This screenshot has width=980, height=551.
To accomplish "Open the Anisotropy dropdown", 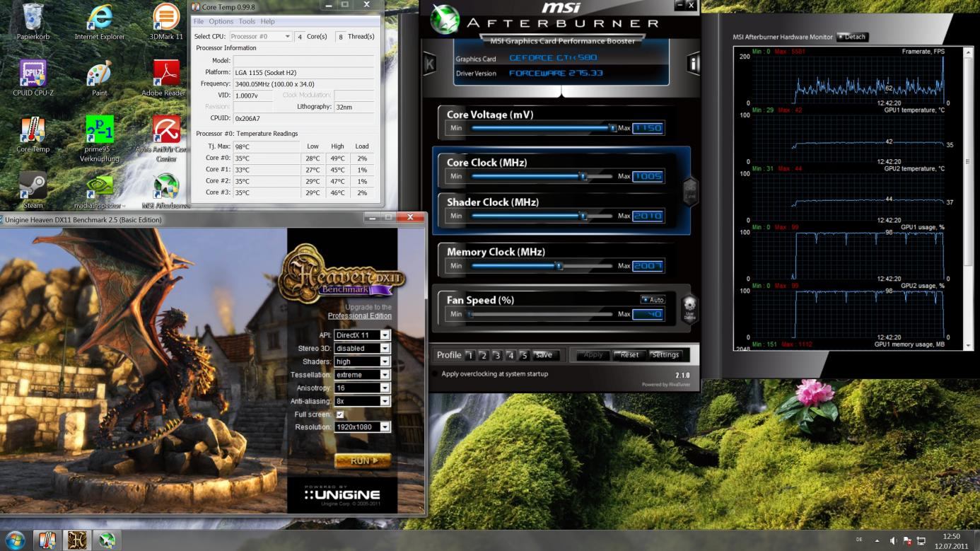I will click(x=362, y=388).
